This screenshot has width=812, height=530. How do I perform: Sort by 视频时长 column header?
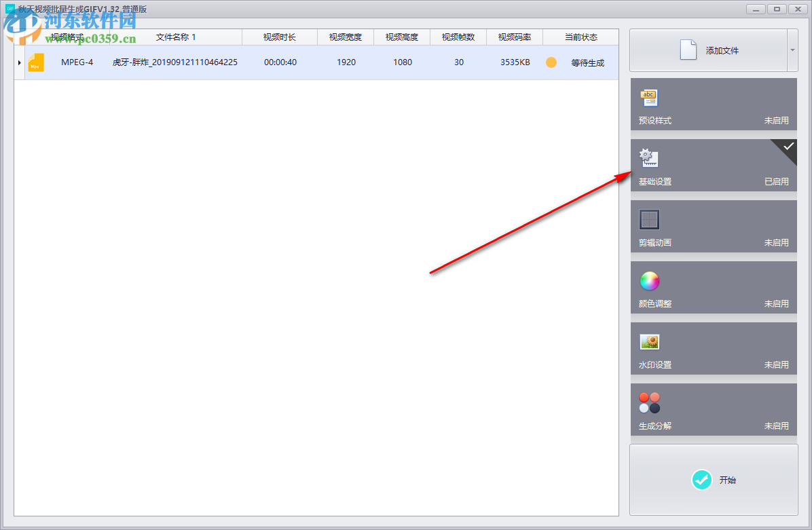click(x=280, y=37)
